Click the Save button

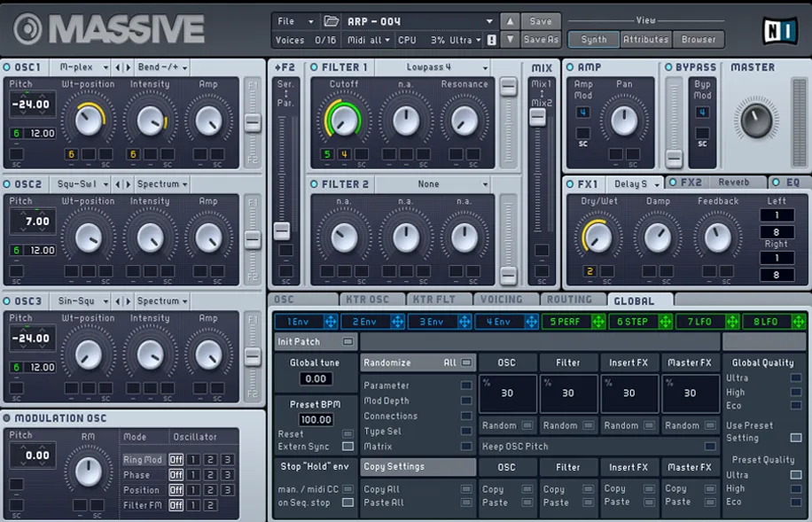541,21
